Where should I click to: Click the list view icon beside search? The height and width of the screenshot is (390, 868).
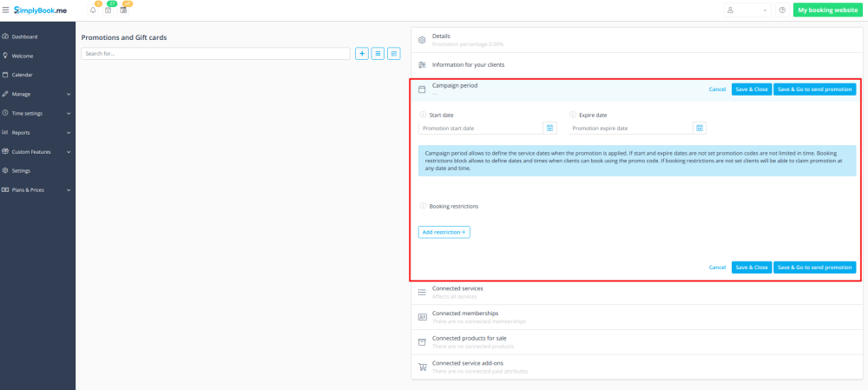tap(378, 54)
